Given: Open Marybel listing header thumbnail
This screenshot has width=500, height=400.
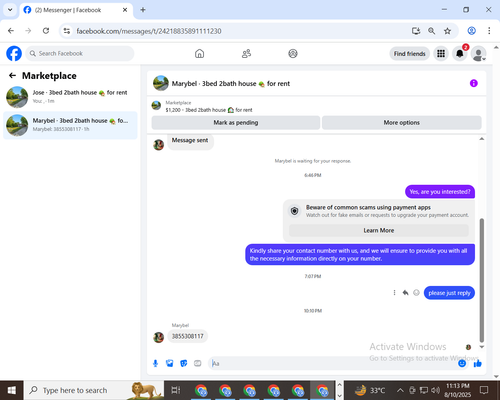Looking at the screenshot, I should tap(161, 83).
